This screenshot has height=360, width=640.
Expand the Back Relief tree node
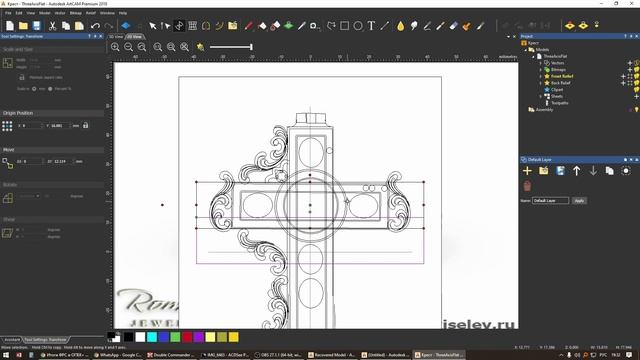coord(540,83)
